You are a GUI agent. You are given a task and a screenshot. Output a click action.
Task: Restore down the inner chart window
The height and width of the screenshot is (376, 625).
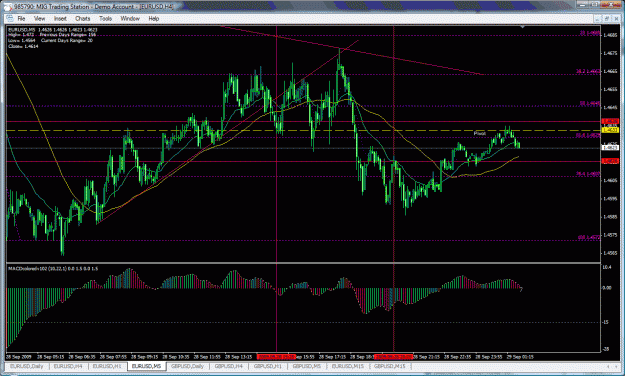pos(607,18)
